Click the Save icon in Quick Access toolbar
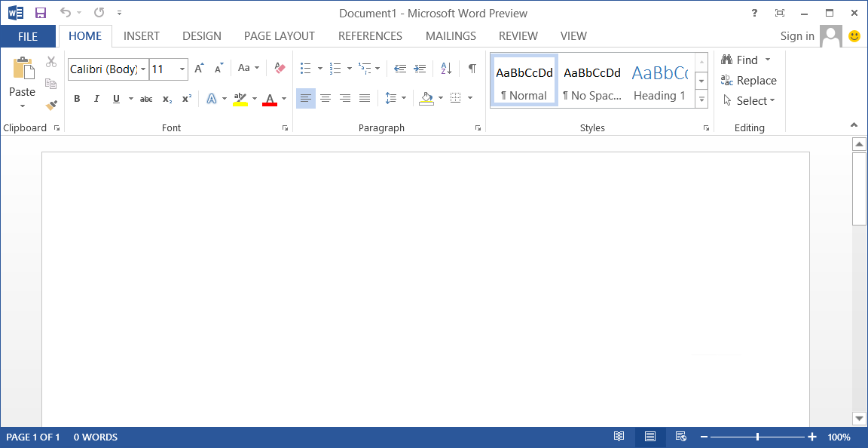This screenshot has width=868, height=448. click(x=41, y=13)
